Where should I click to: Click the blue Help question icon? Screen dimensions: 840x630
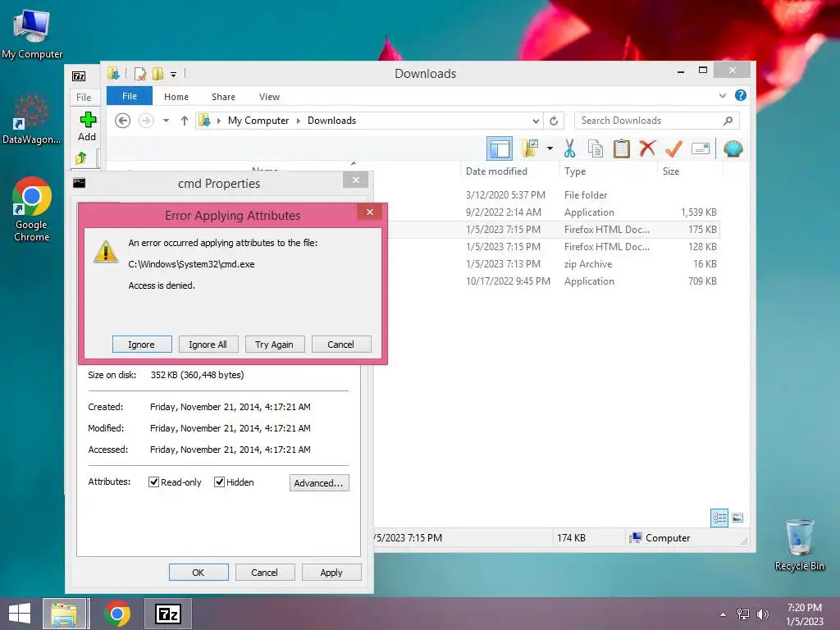point(741,95)
